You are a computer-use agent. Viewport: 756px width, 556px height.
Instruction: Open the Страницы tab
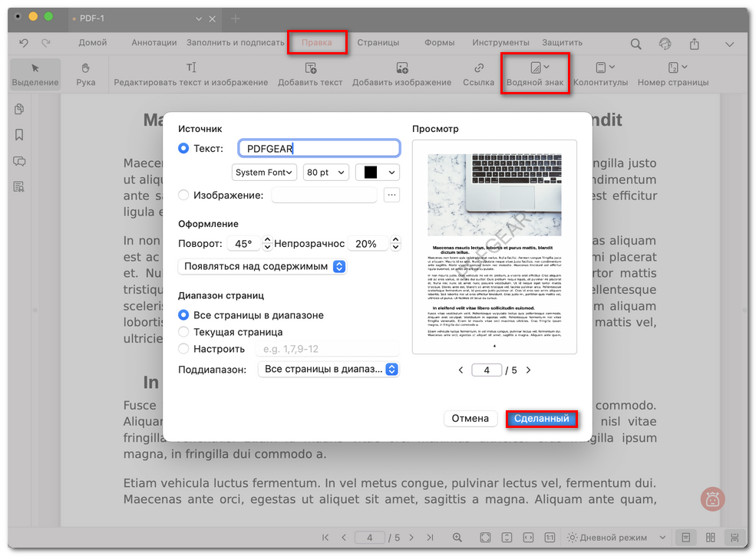click(x=378, y=42)
